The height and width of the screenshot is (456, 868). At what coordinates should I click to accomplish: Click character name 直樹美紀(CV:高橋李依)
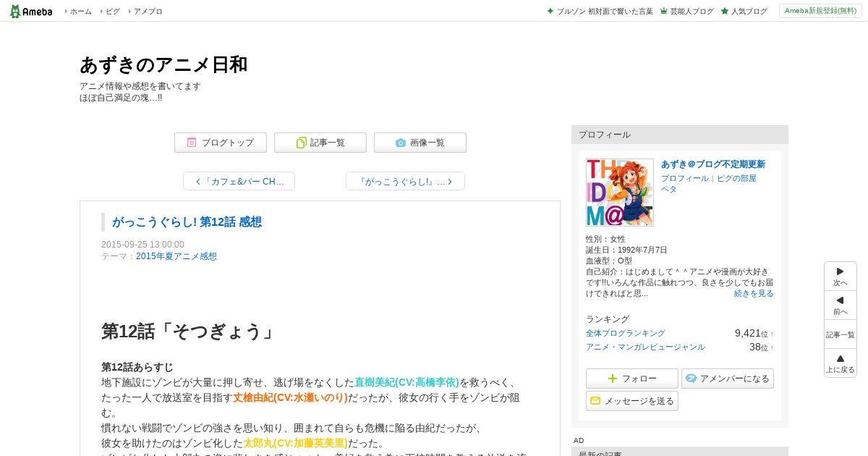pyautogui.click(x=407, y=382)
